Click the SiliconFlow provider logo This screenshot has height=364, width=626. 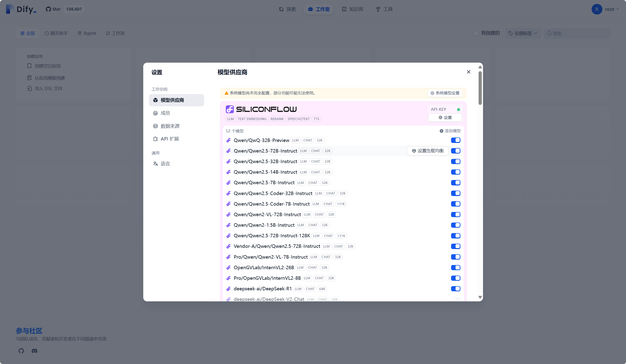[261, 109]
